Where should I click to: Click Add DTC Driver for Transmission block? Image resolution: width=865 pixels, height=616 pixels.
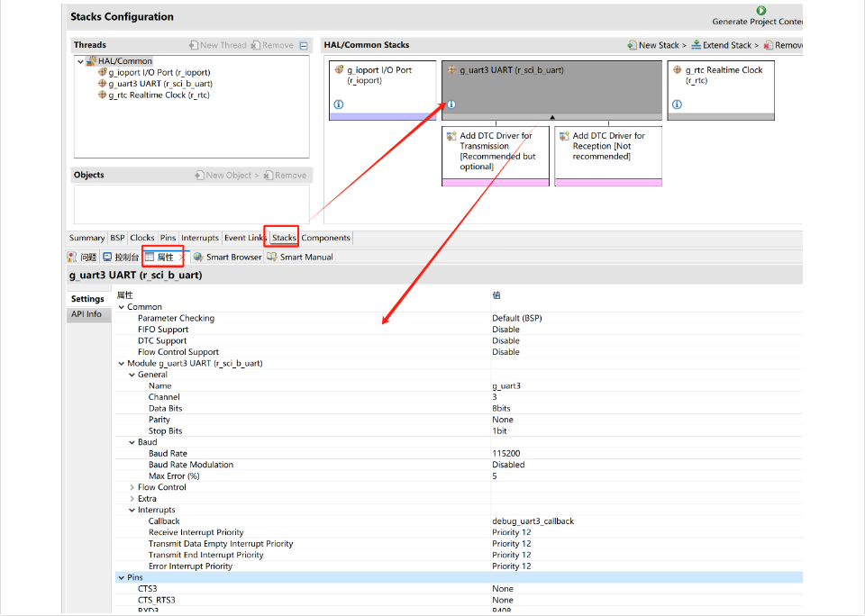click(496, 156)
